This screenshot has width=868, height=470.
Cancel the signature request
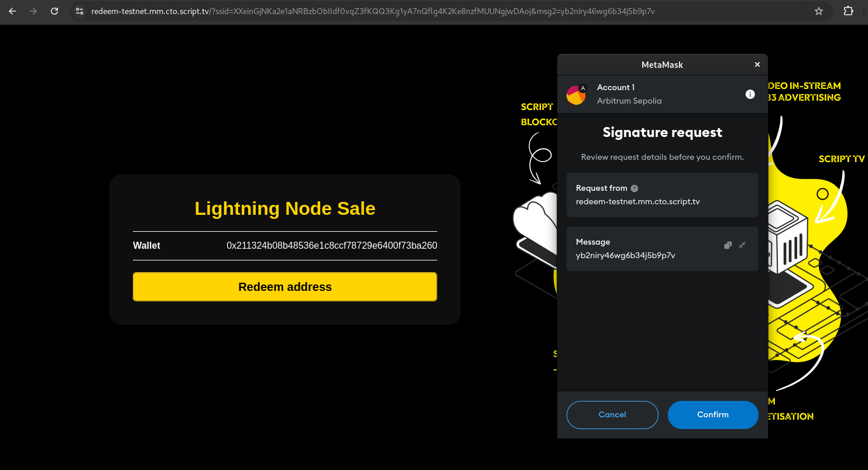pos(612,414)
